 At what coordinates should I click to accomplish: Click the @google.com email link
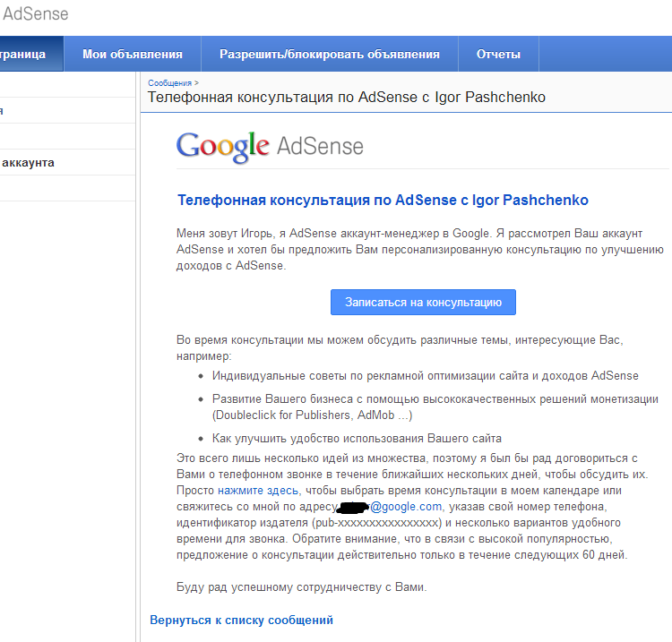pos(405,507)
